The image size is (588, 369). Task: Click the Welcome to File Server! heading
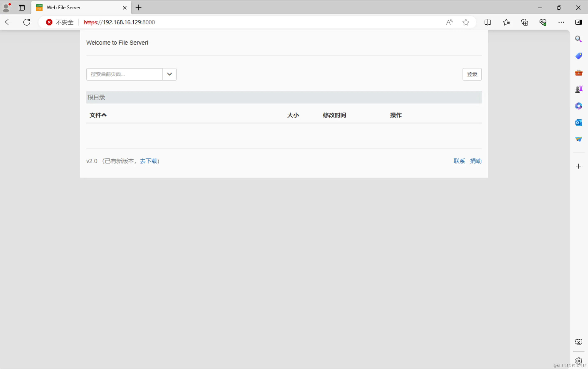117,43
